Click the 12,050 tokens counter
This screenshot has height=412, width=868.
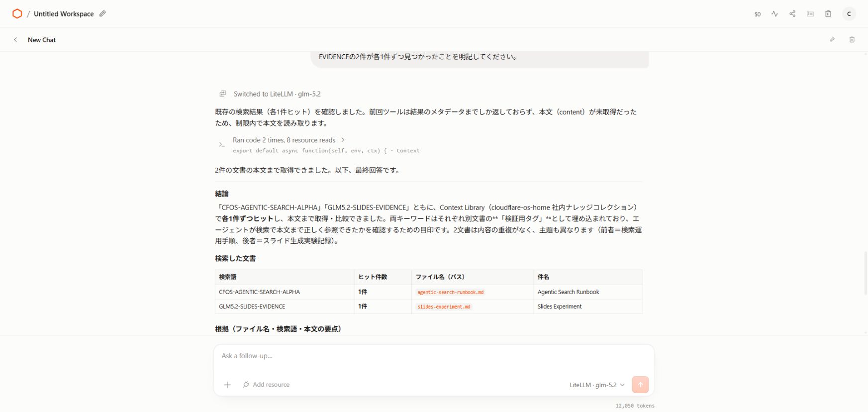click(635, 406)
